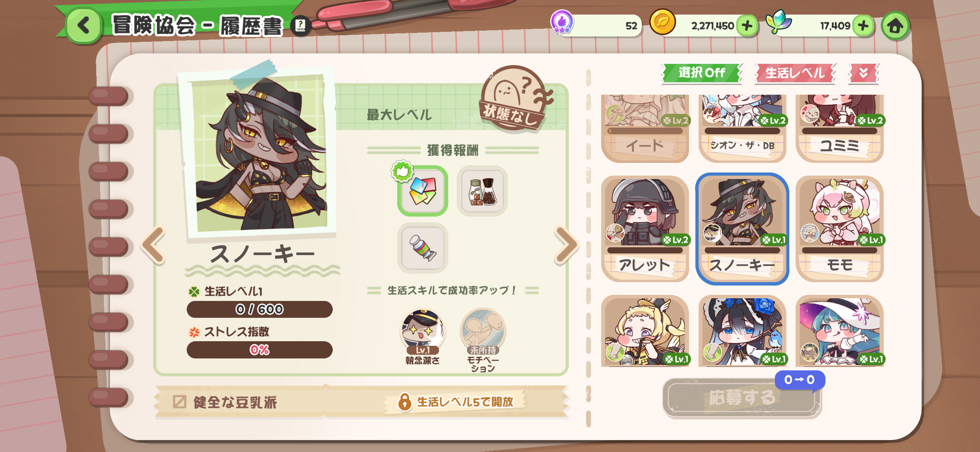The image size is (980, 452).
Task: Select the アレット character card
Action: 645,229
